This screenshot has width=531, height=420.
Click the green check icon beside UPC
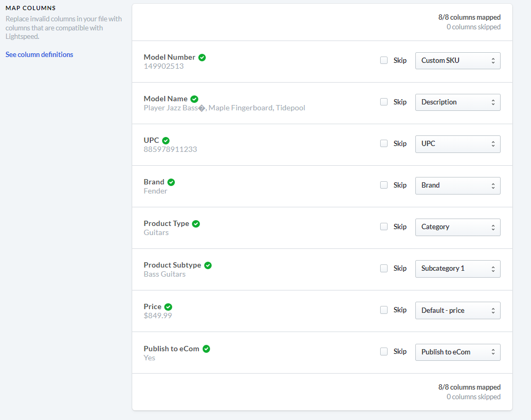(x=166, y=141)
